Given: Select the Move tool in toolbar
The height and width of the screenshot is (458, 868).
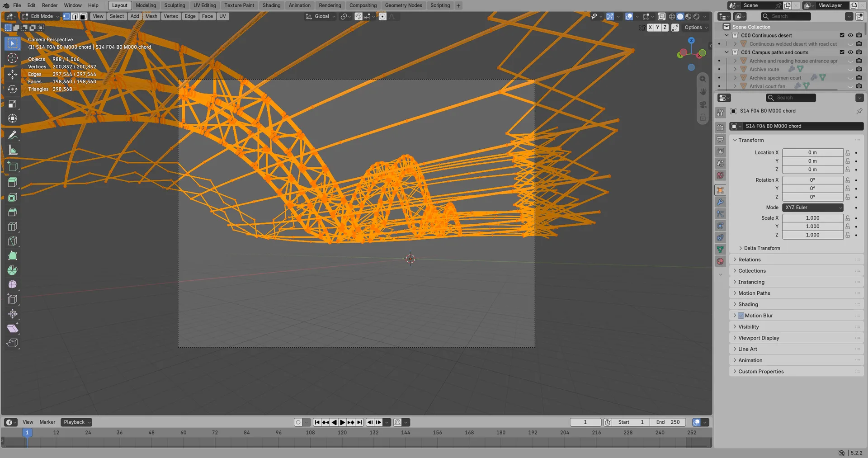Looking at the screenshot, I should (13, 74).
